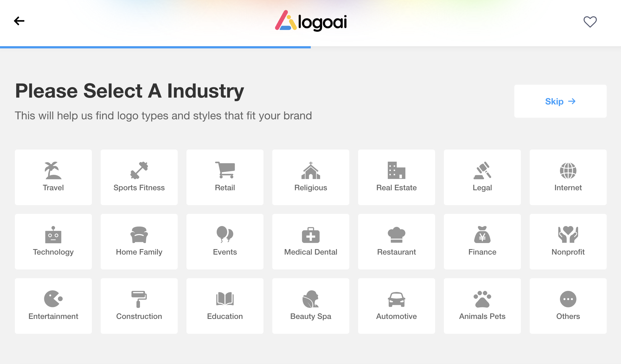Choose the Nonprofit industry card
This screenshot has width=621, height=364.
coord(568,242)
